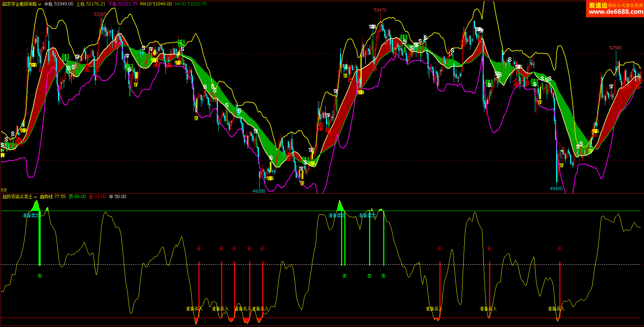Select the 49405 low price label

pyautogui.click(x=556, y=189)
